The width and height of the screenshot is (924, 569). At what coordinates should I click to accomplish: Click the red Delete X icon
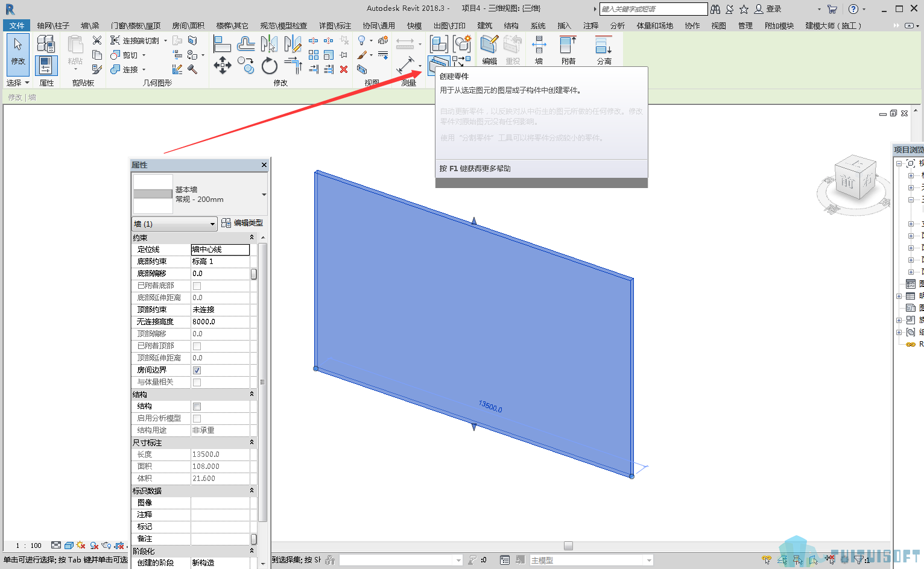(x=344, y=69)
